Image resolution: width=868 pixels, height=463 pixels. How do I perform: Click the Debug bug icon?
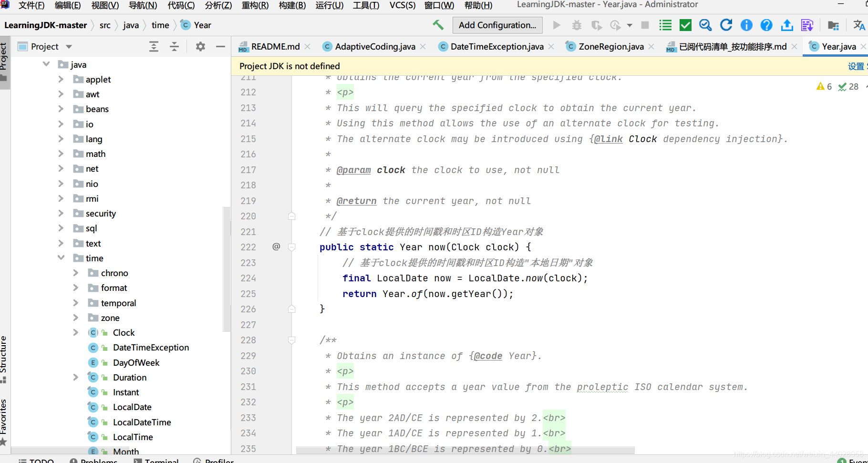point(577,25)
